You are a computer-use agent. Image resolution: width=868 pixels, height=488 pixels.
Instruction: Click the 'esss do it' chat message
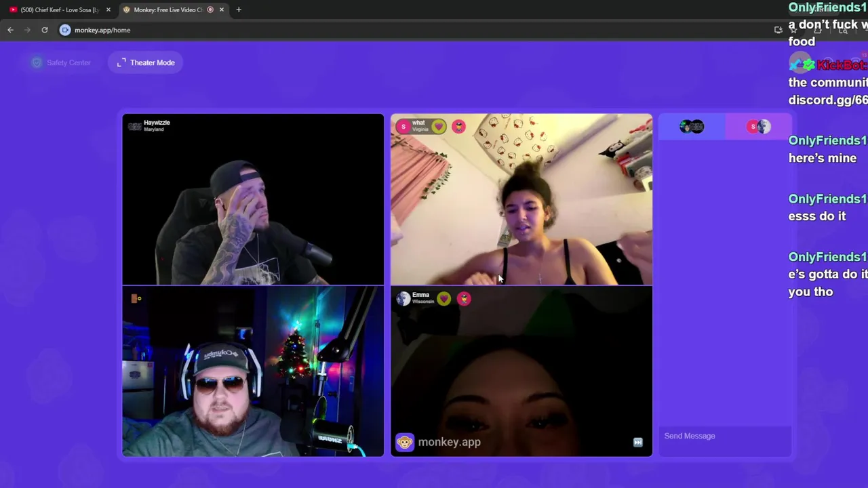pos(817,216)
